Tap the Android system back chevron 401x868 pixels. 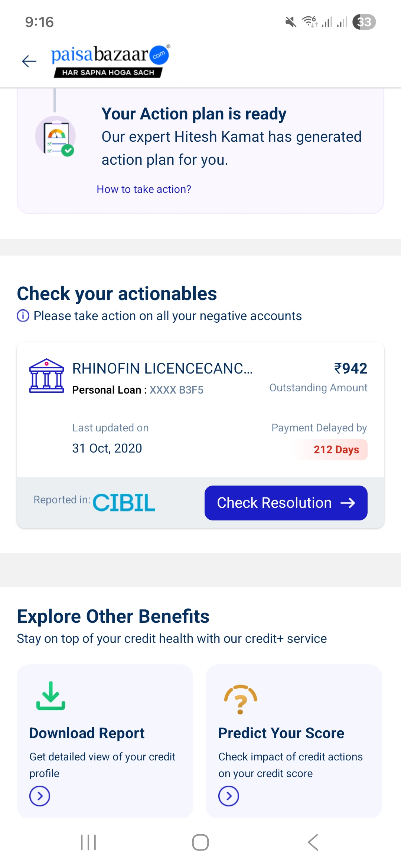[x=313, y=842]
